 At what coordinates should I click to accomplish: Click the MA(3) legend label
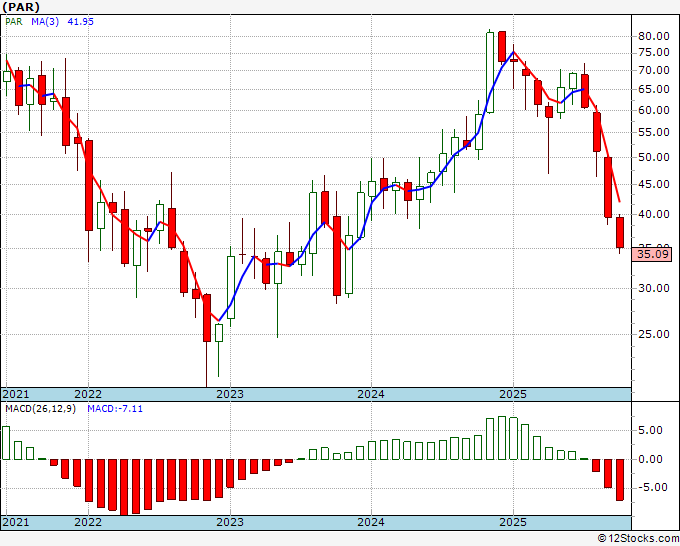point(45,22)
